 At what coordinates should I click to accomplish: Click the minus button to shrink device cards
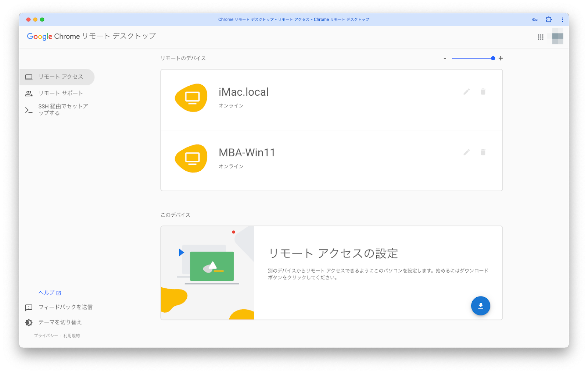coord(445,58)
